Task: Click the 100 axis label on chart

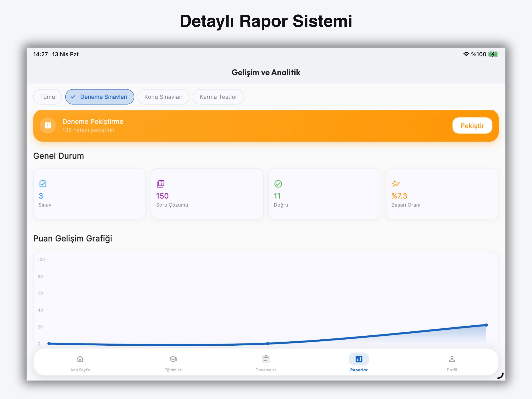Action: (x=41, y=260)
